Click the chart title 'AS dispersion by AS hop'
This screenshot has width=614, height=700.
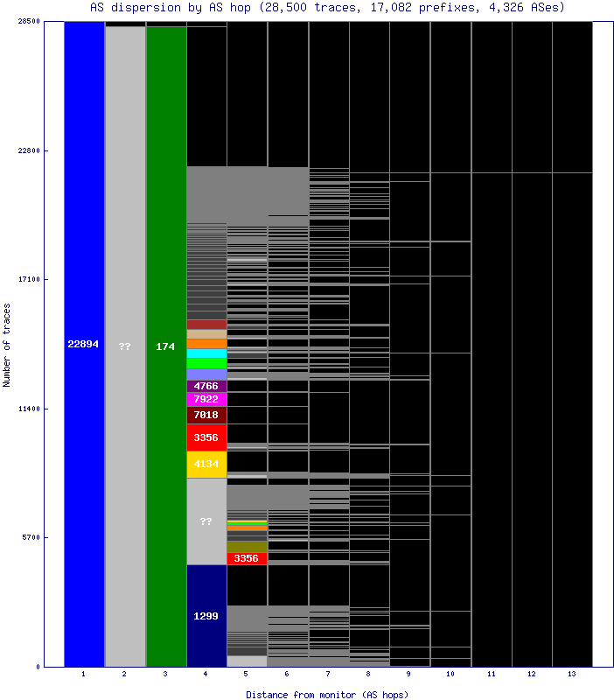327,7
